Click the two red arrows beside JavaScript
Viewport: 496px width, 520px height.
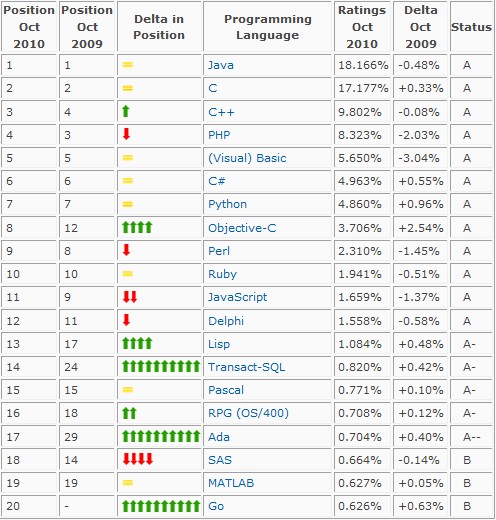130,297
